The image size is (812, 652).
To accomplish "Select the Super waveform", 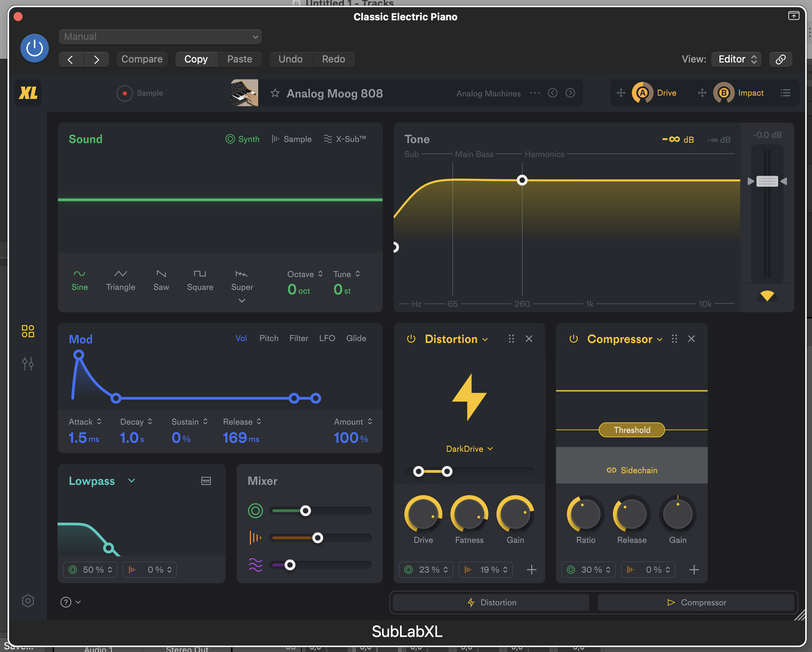I will (242, 280).
